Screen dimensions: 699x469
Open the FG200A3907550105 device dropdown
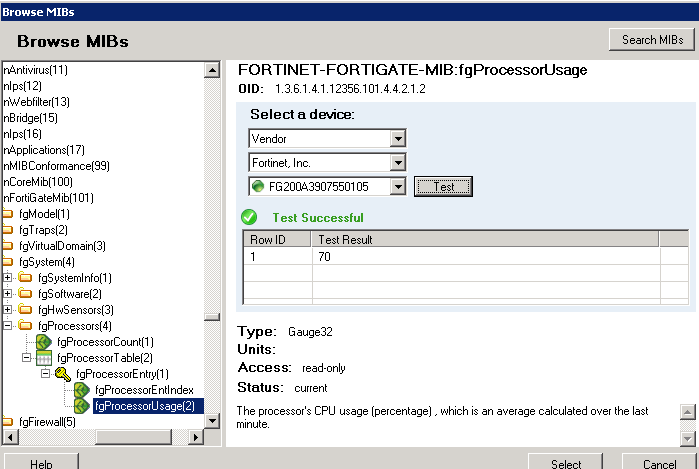398,186
